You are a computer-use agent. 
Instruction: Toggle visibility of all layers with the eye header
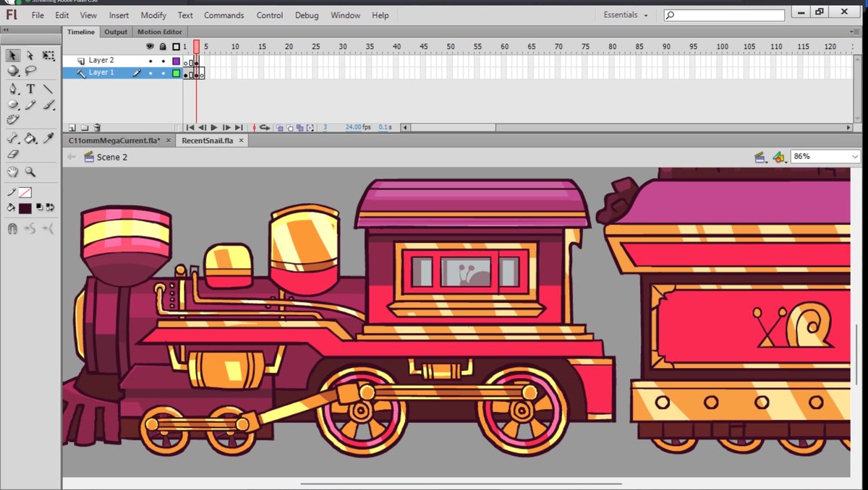tap(150, 46)
